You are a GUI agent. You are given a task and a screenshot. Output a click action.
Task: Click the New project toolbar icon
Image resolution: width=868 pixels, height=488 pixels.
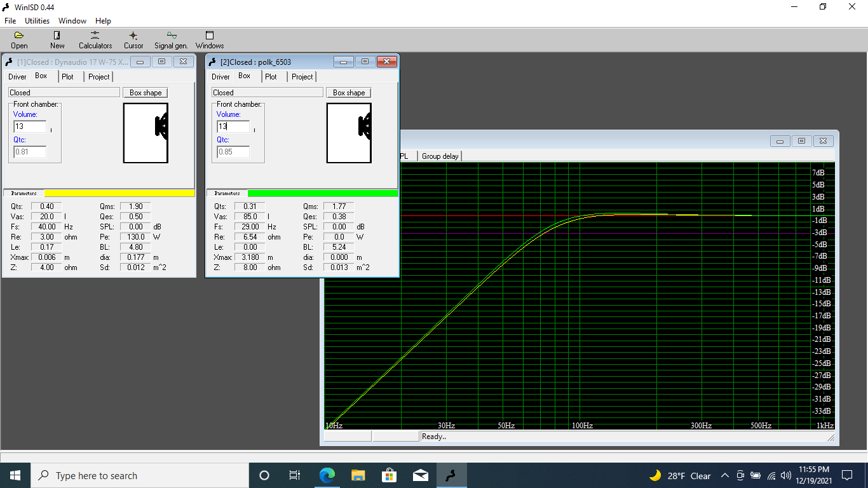click(57, 40)
